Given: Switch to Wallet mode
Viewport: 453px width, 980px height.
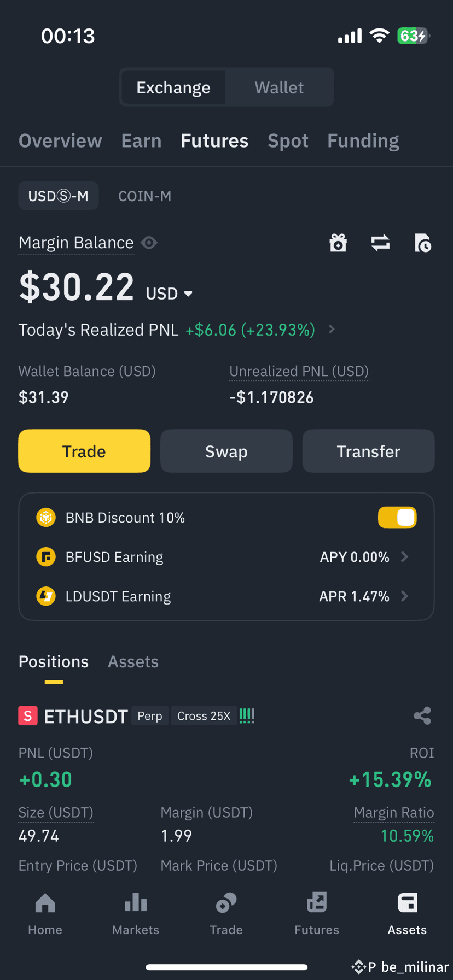Looking at the screenshot, I should tap(279, 87).
